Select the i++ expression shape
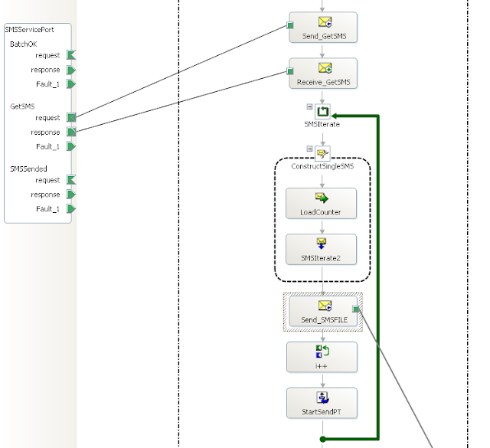 coord(322,357)
